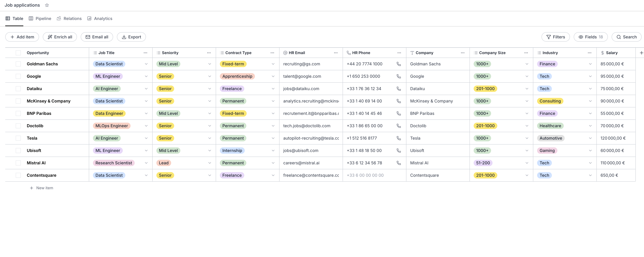Check the Doctolib row checkbox

(18, 126)
